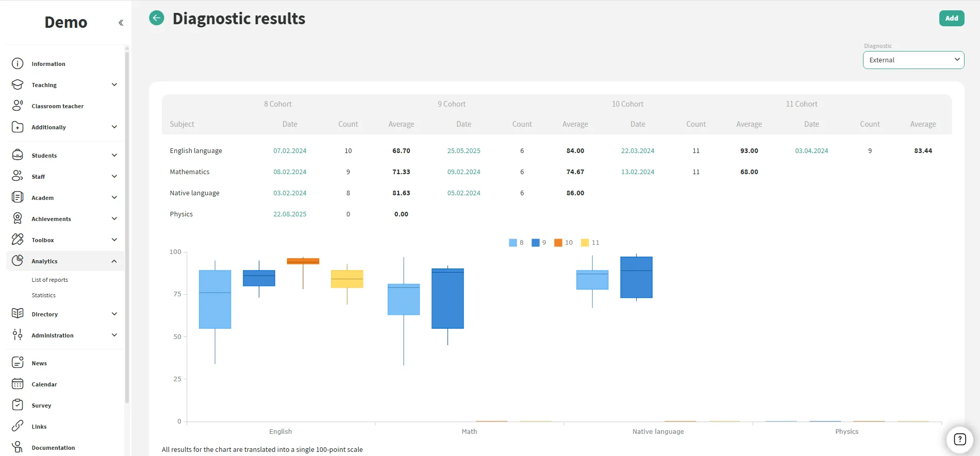980x456 pixels.
Task: Click cohort 9 legend color swatch
Action: click(536, 243)
